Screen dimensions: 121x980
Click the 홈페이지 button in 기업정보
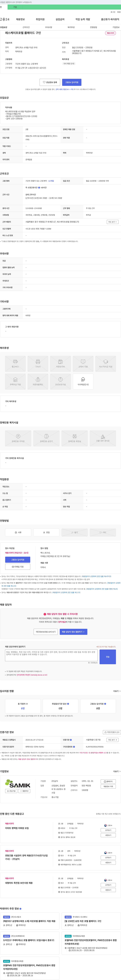click(108, 781)
